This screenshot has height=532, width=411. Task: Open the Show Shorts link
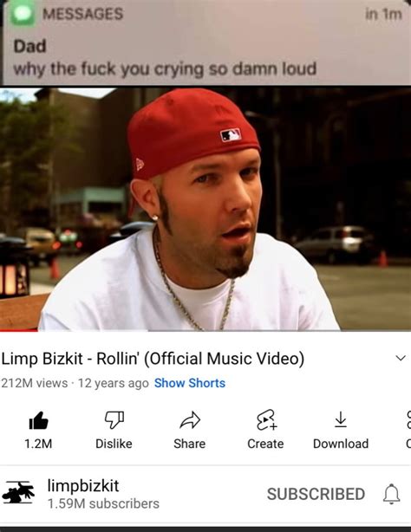coord(190,383)
